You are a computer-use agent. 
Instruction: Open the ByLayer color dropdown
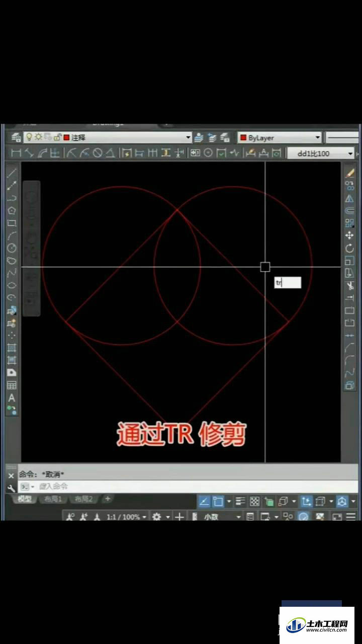point(280,137)
